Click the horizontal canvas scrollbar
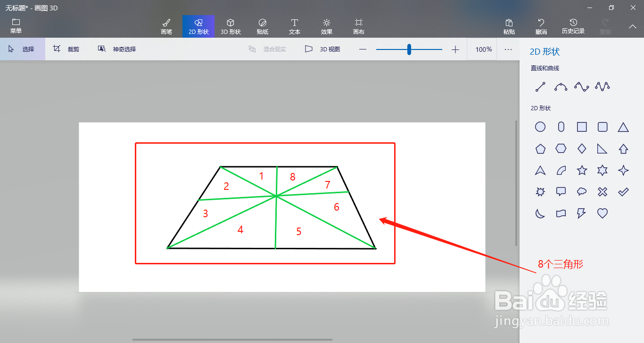Viewport: 644px width, 343px height. tap(232, 339)
